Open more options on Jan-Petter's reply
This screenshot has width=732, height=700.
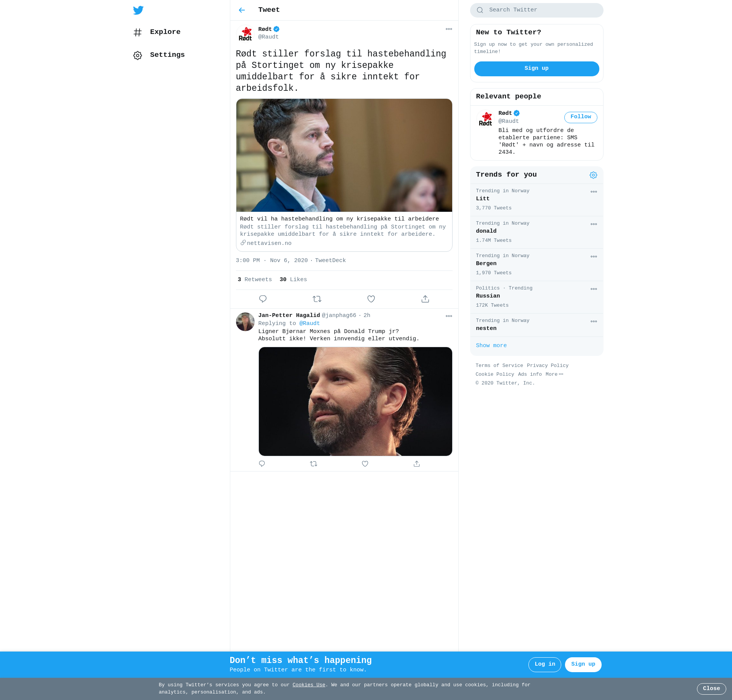pyautogui.click(x=449, y=316)
